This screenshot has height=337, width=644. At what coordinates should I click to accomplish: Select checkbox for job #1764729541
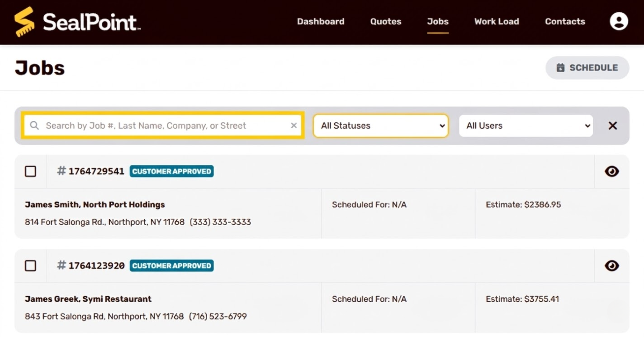(31, 171)
